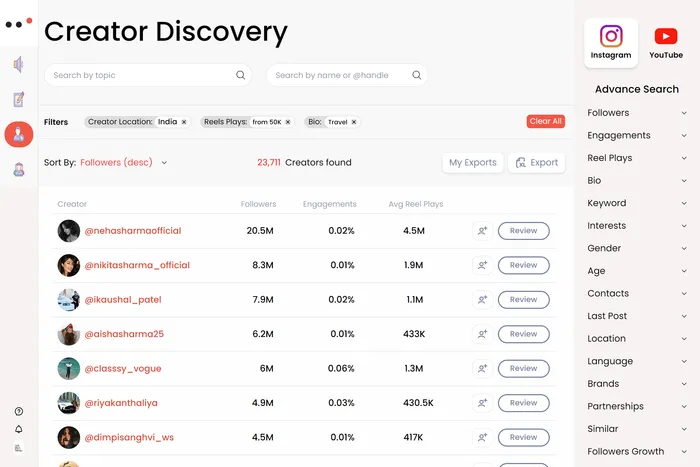Screen dimensions: 700x467
Task: Click add-user icon for @claasssy_vogue
Action: (482, 368)
